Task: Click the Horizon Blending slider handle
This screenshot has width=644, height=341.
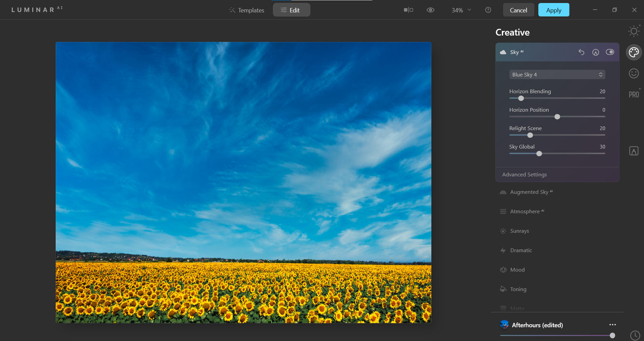Action: tap(521, 98)
